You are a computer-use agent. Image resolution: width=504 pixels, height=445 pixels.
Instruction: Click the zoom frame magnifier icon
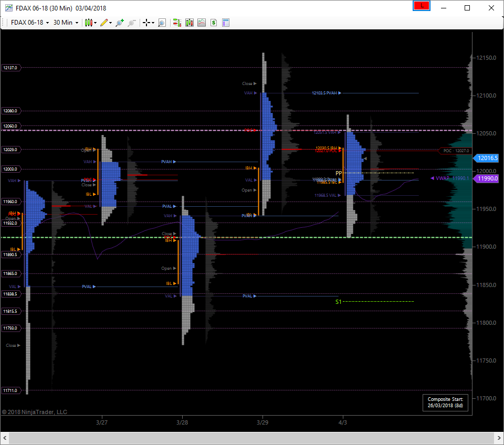coord(162,23)
